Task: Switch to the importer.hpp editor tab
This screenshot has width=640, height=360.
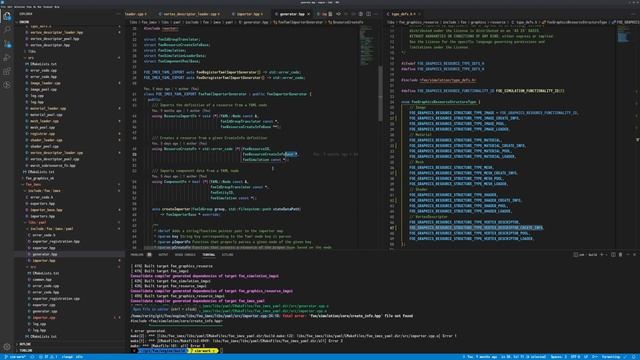Action: tap(248, 14)
